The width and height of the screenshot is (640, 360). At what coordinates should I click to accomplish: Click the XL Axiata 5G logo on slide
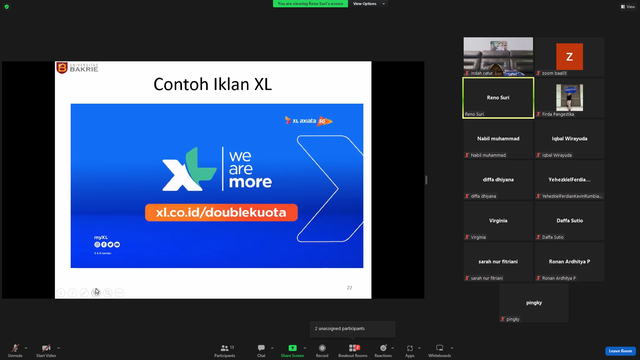click(309, 121)
